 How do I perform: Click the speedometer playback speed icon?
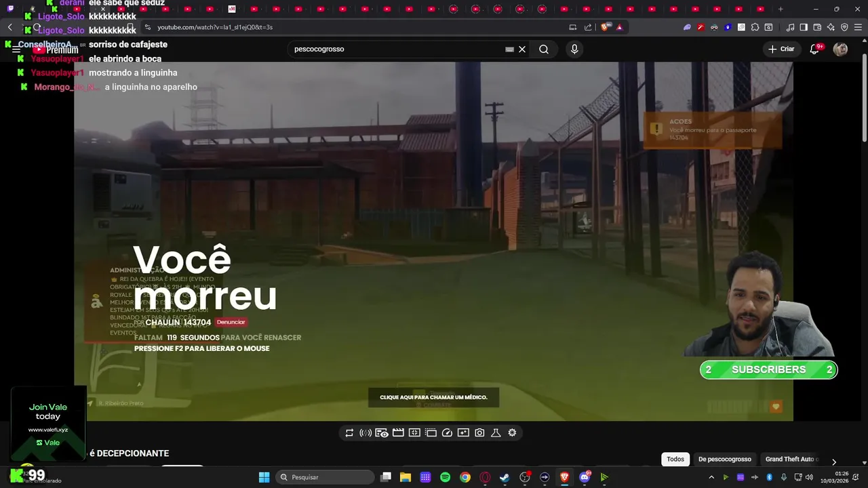[447, 432]
